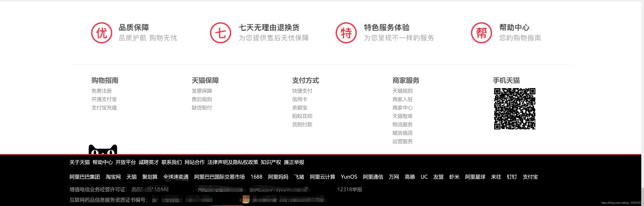Viewport: 644px width, 206px height.
Task: Go to the UC link
Action: click(424, 177)
